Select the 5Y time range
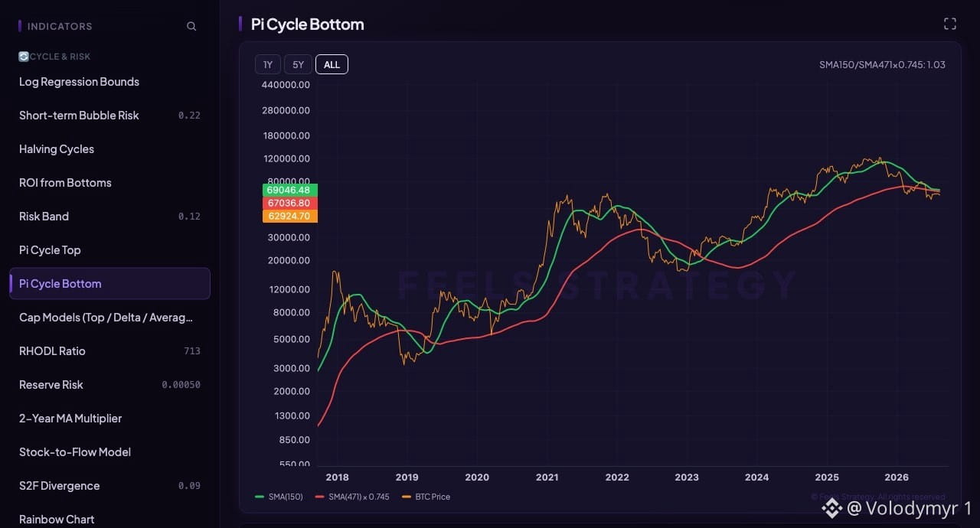 tap(298, 64)
